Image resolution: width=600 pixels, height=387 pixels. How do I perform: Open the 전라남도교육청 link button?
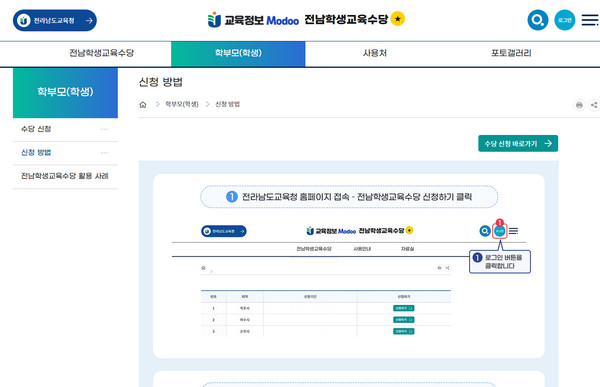pyautogui.click(x=55, y=20)
